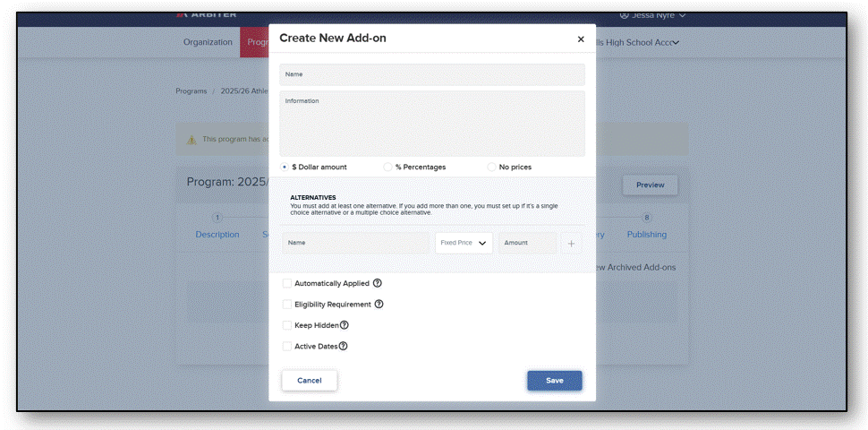Add another alternative with the plus icon

[571, 244]
